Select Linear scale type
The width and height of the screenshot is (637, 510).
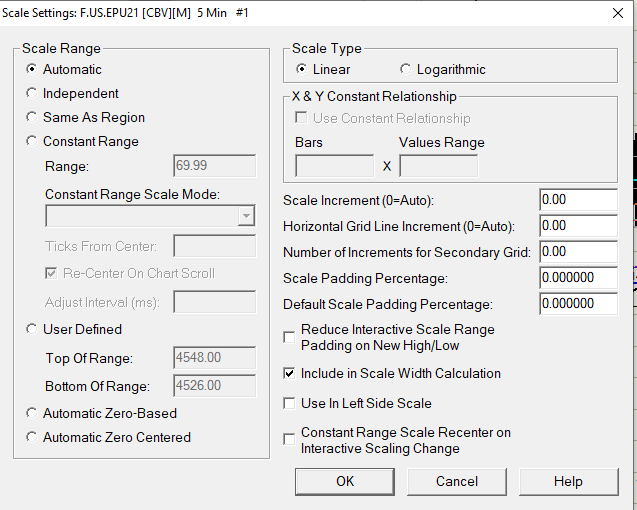(x=302, y=69)
